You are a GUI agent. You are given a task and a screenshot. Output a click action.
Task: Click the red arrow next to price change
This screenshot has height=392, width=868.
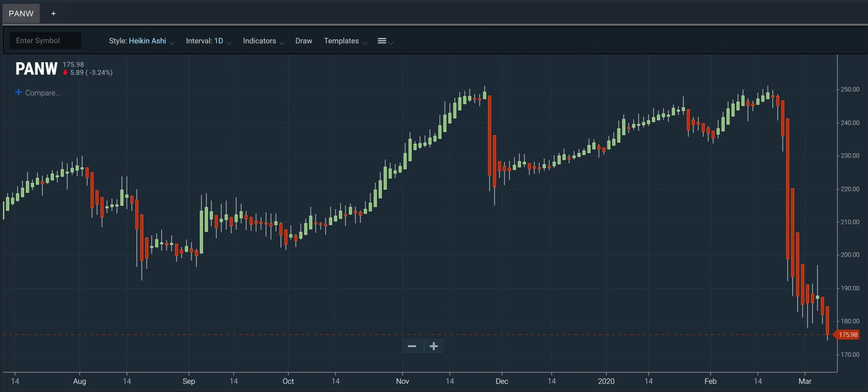click(65, 72)
